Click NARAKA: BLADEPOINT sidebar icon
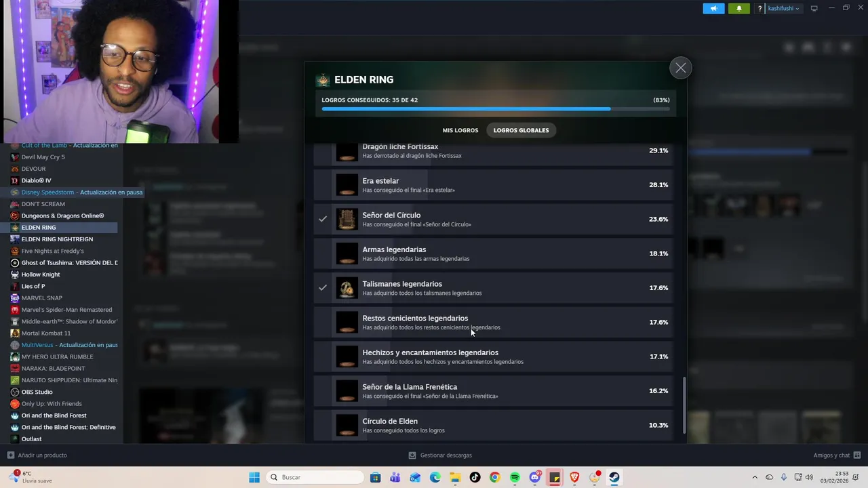Image resolution: width=868 pixels, height=488 pixels. pyautogui.click(x=15, y=369)
